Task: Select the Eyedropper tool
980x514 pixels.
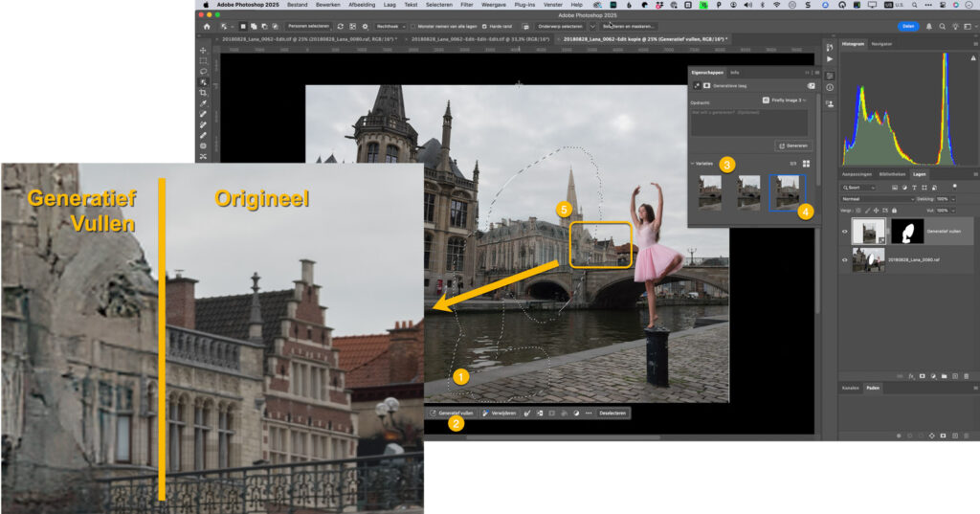Action: [x=203, y=103]
